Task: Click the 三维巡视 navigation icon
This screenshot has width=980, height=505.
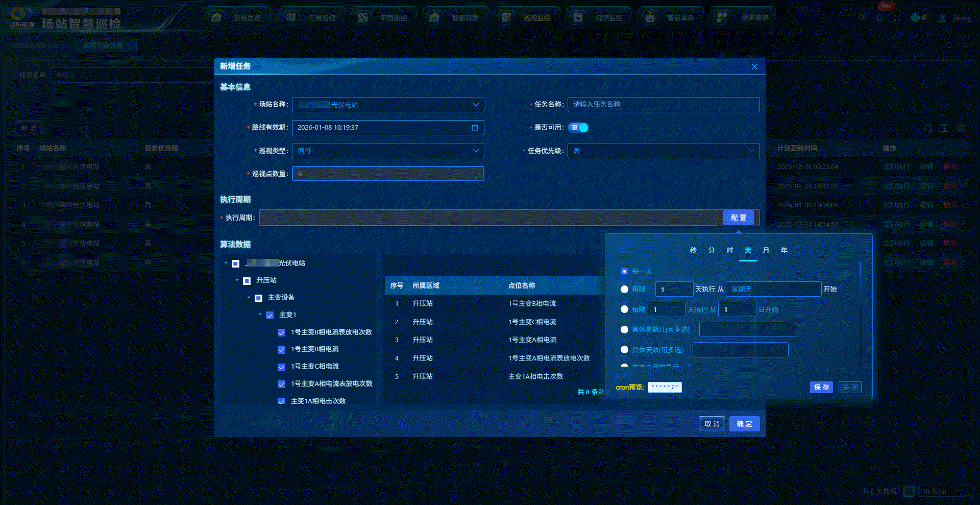Action: click(291, 18)
